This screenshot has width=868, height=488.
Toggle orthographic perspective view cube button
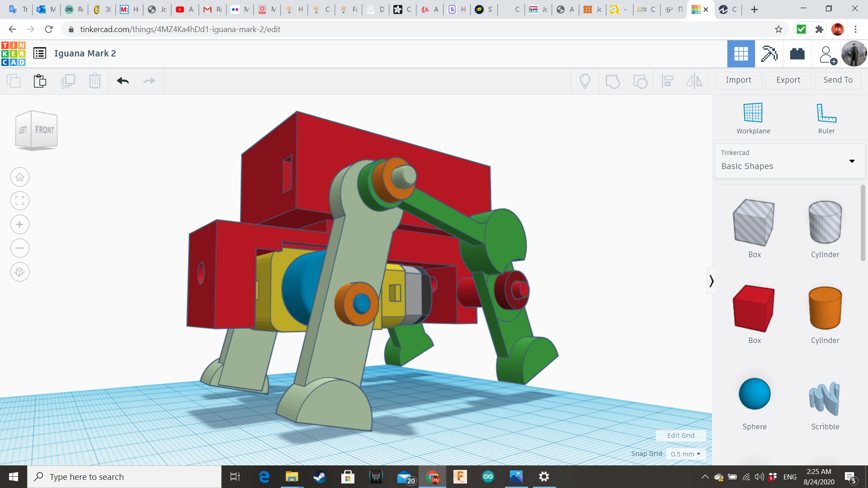(20, 272)
